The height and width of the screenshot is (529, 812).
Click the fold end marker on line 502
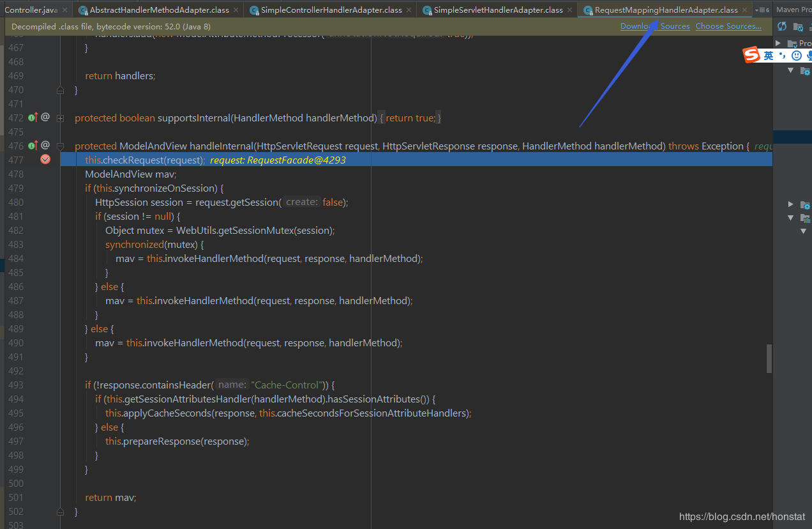[61, 512]
